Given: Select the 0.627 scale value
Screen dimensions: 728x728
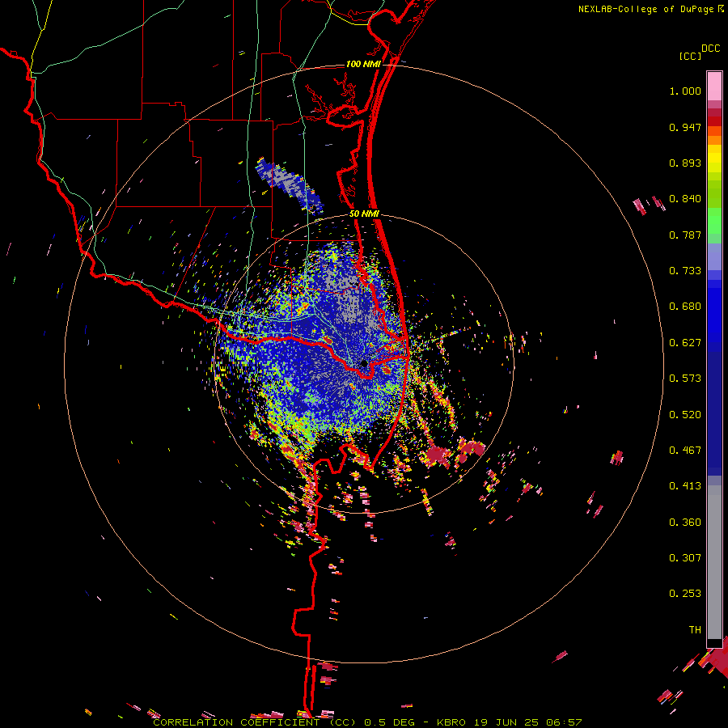Looking at the screenshot, I should point(685,343).
